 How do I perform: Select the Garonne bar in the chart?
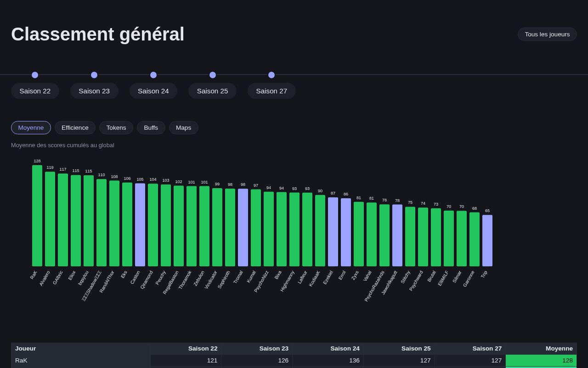tap(475, 239)
